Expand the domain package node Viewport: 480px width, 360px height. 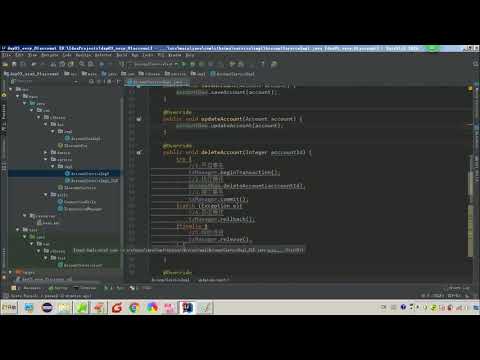click(x=46, y=152)
